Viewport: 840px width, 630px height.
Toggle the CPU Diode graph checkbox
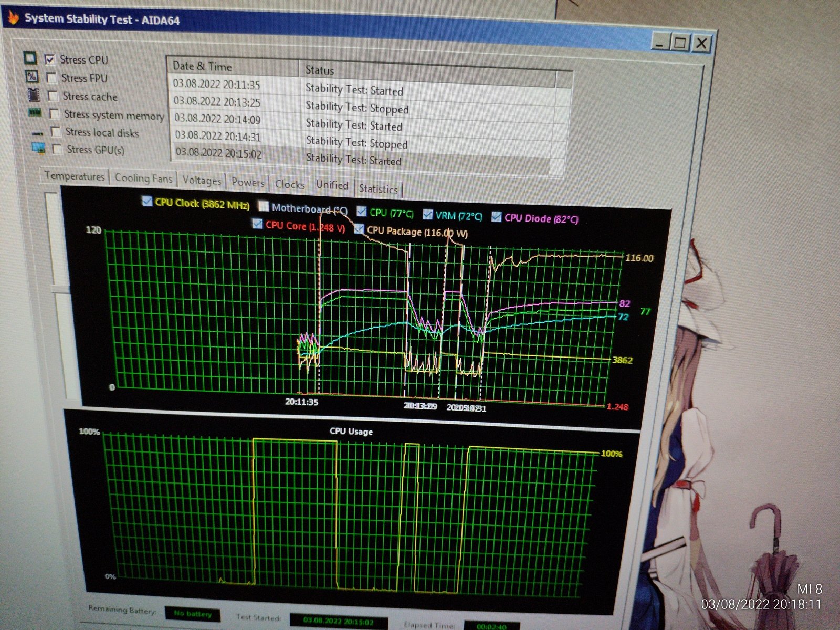point(496,216)
